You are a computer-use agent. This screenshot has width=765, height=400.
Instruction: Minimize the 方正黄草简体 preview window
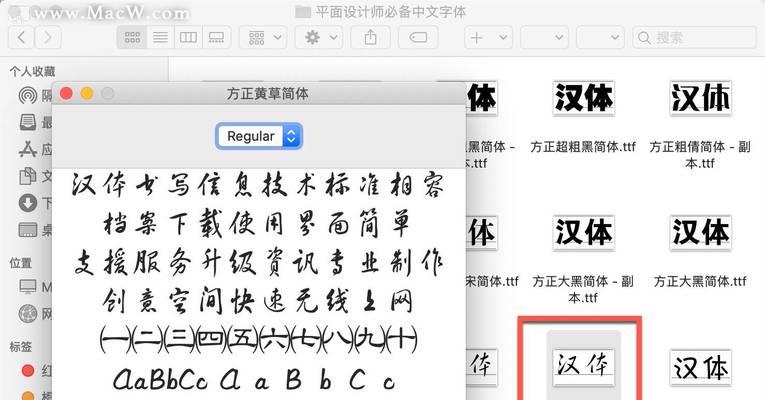click(x=87, y=93)
